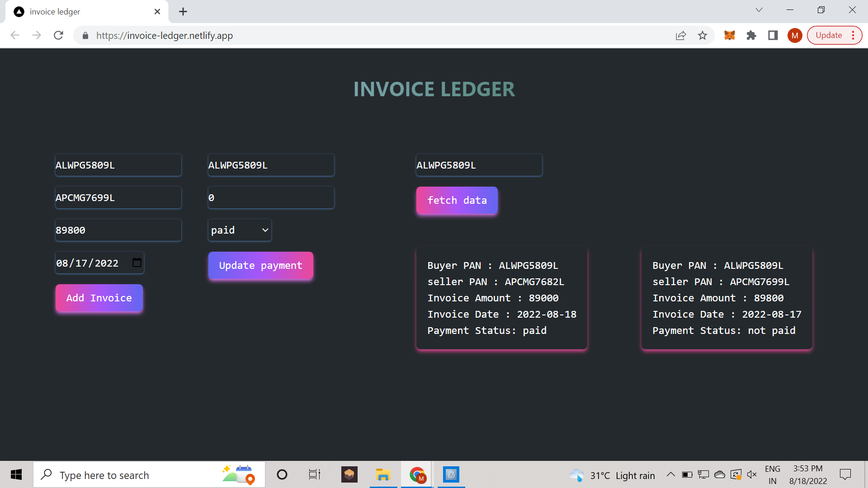This screenshot has width=868, height=488.
Task: Click the Update button in Chrome toolbar
Action: click(x=829, y=35)
